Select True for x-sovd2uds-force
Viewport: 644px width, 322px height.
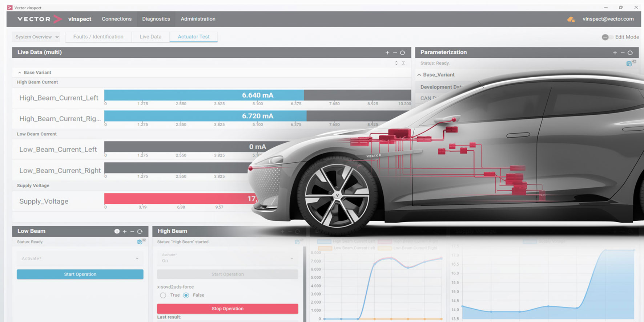tap(163, 295)
